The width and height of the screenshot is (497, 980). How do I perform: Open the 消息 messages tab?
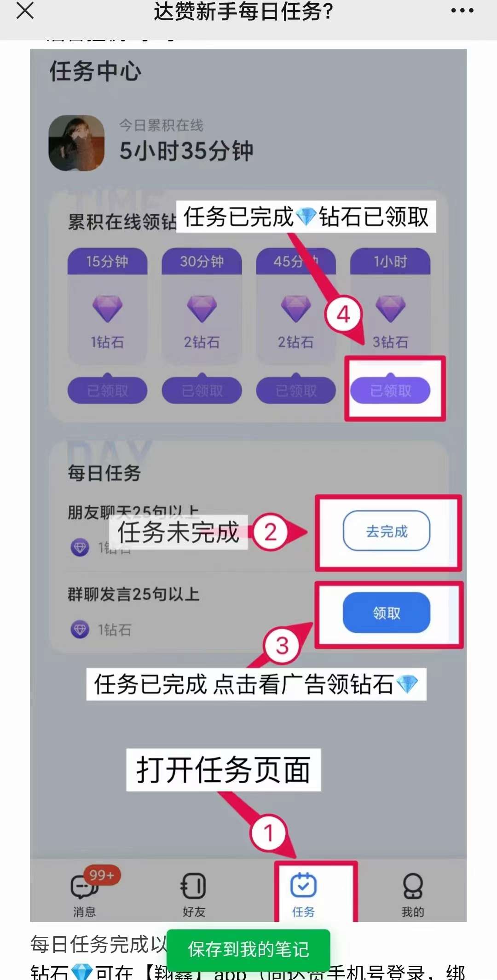(85, 894)
